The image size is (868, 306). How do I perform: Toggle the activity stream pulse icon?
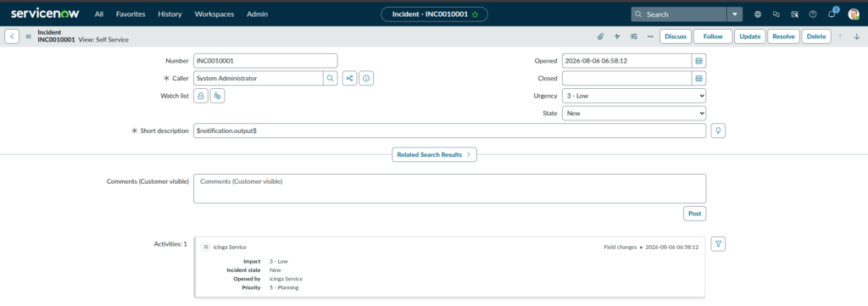[x=617, y=36]
